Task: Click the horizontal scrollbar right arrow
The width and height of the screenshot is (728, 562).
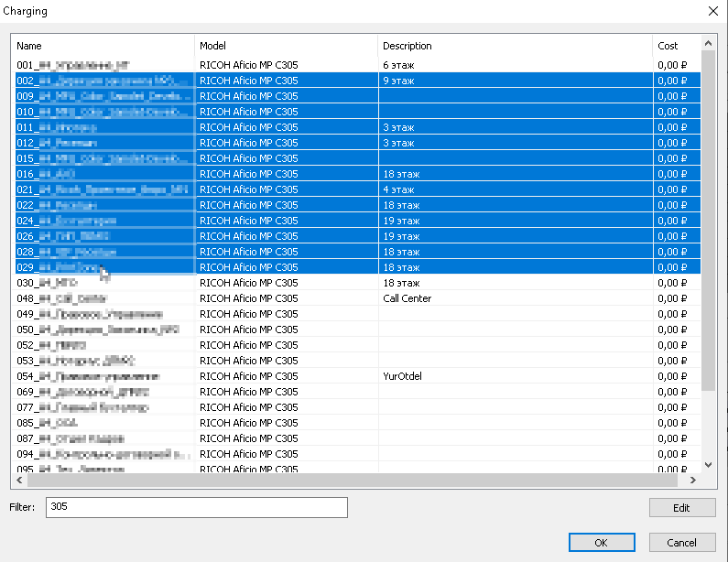Action: (x=693, y=480)
